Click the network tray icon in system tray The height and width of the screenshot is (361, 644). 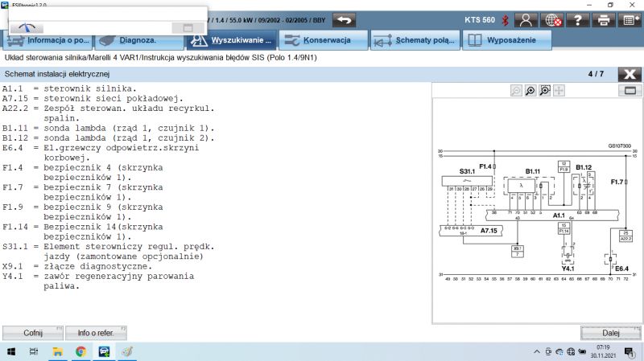571,351
